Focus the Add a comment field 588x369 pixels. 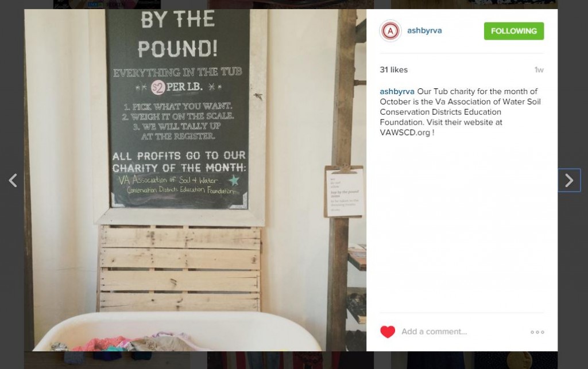pyautogui.click(x=461, y=332)
